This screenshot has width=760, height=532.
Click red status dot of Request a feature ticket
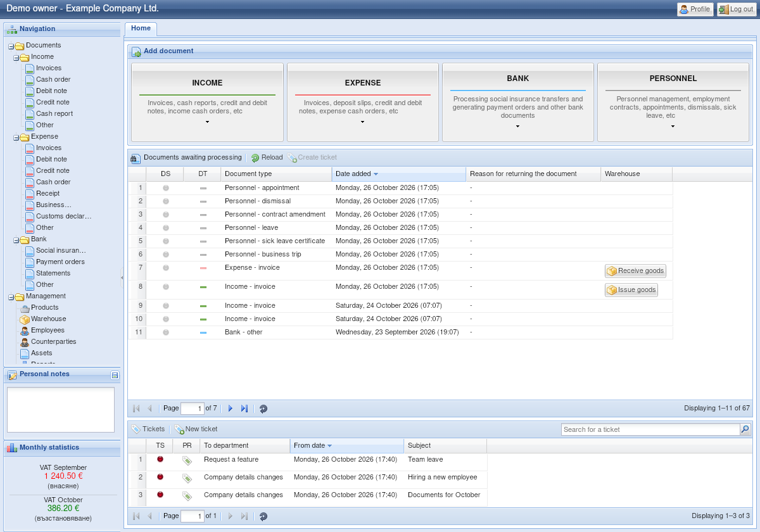[x=160, y=459]
